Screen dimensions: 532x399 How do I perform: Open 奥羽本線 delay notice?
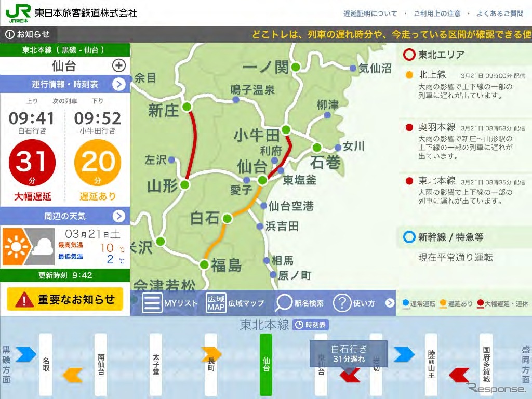(x=465, y=141)
